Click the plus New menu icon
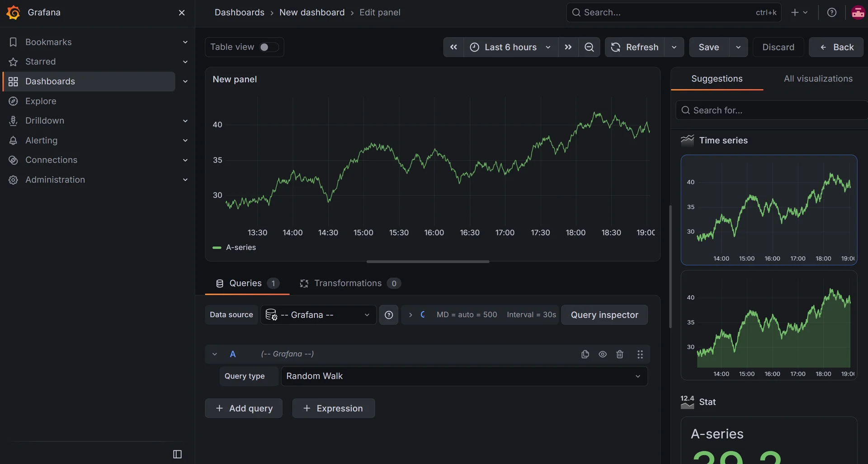Screen dimensions: 868x464 point(799,13)
